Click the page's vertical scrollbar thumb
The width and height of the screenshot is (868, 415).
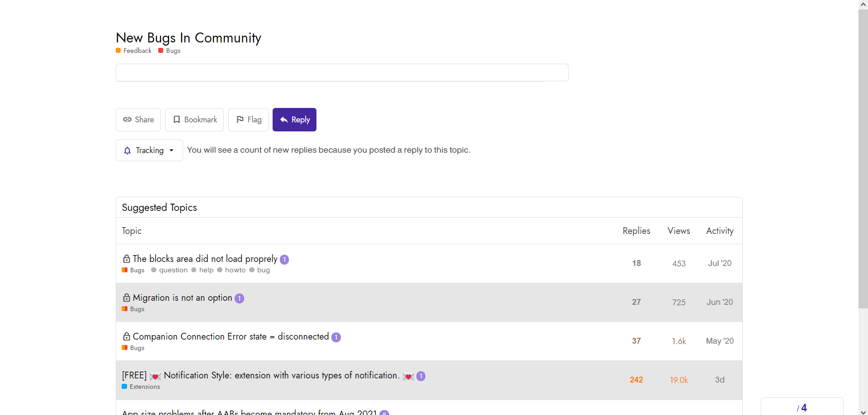click(863, 158)
